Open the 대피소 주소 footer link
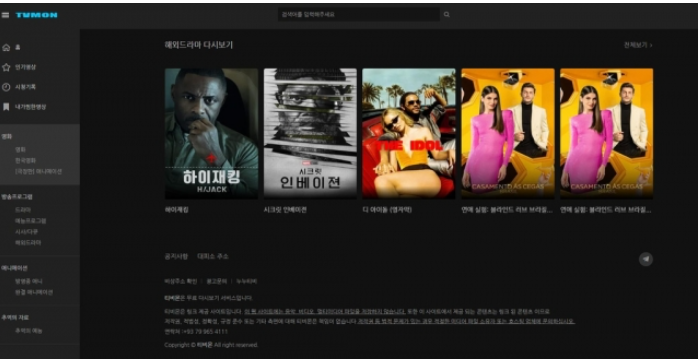 (213, 256)
